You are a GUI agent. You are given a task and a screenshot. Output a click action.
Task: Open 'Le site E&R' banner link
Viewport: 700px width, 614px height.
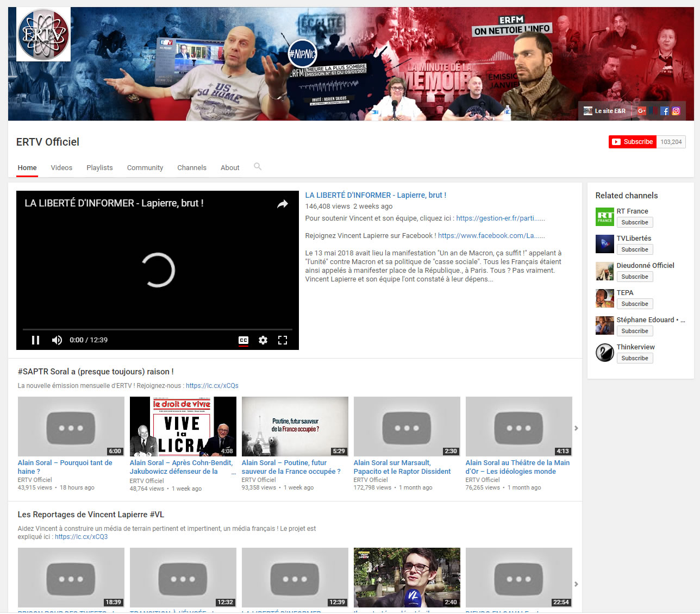tap(604, 111)
